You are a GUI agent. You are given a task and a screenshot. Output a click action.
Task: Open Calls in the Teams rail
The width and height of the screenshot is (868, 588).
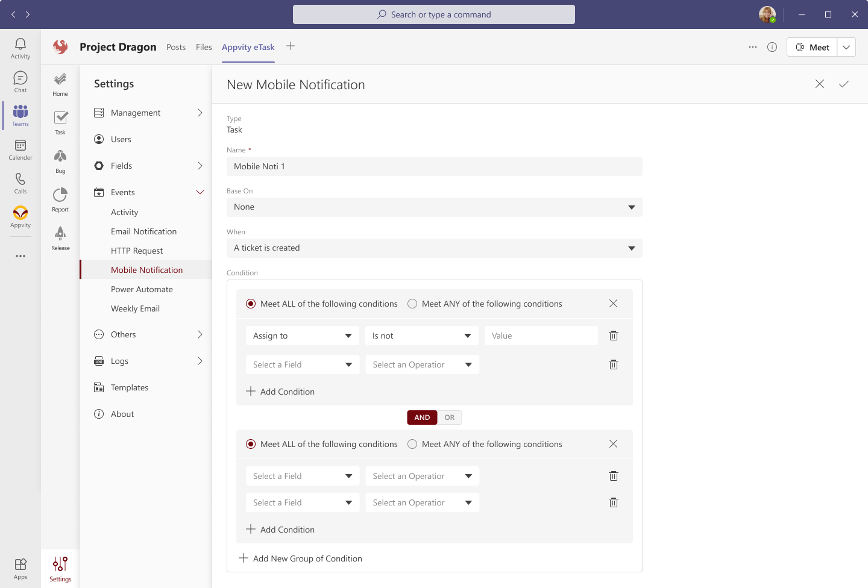20,183
